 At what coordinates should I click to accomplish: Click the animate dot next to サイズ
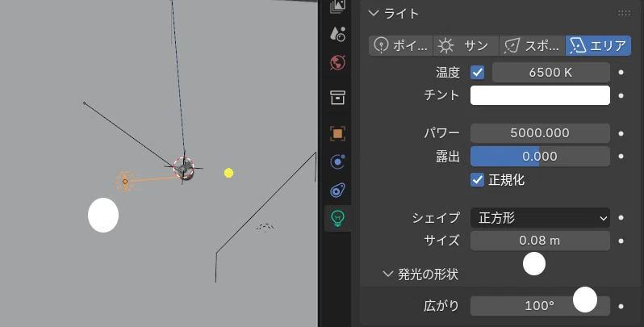tap(621, 241)
